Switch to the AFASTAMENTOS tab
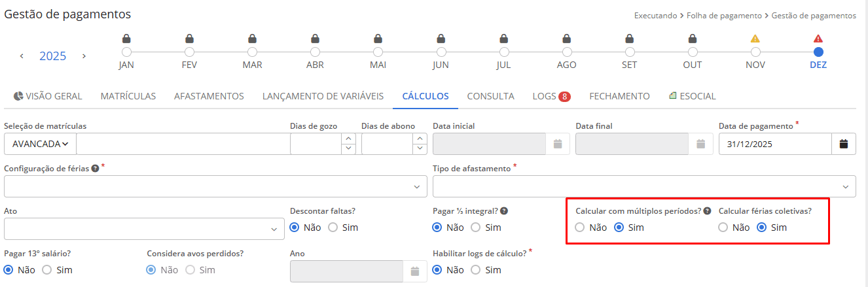 pyautogui.click(x=209, y=96)
